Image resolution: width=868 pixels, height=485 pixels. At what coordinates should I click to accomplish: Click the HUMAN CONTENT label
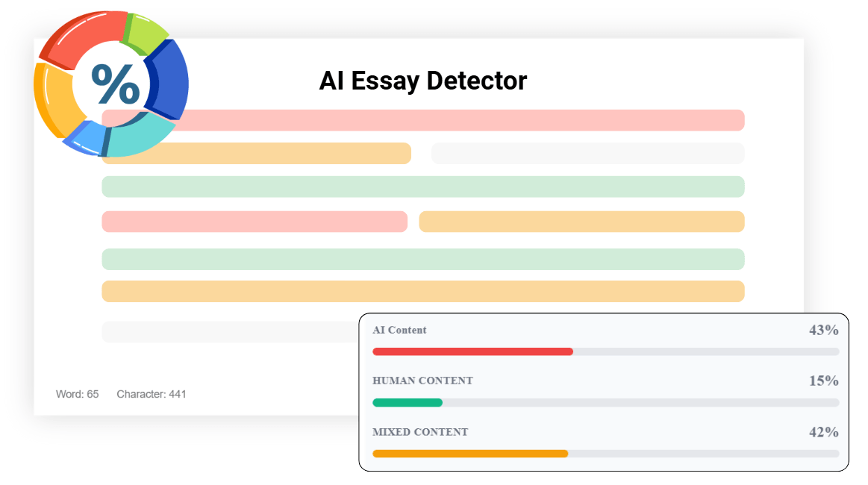point(422,381)
